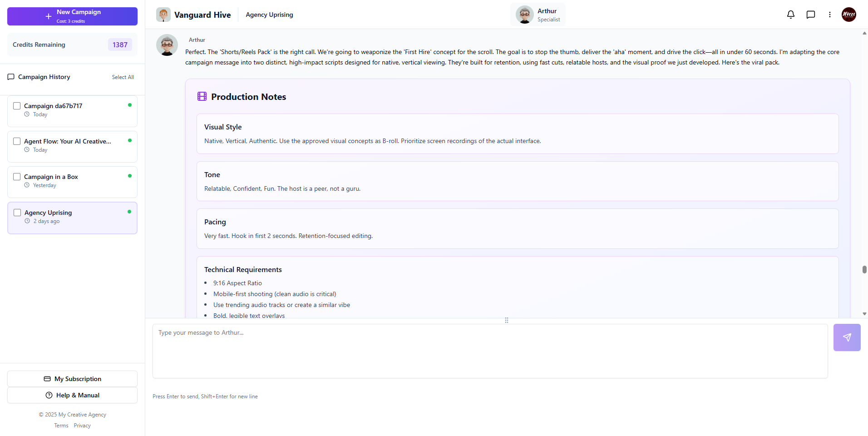Click Arthur's avatar beside his message
This screenshot has width=868, height=436.
coord(167,45)
